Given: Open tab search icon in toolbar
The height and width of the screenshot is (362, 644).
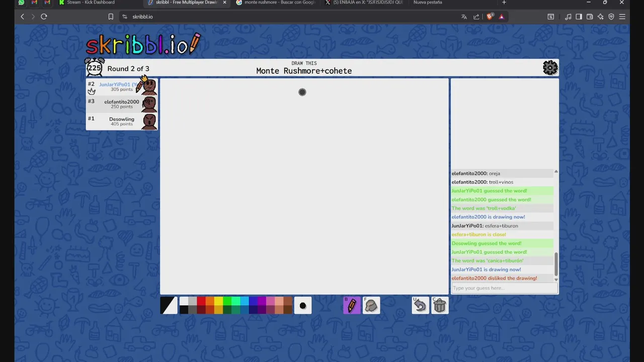Looking at the screenshot, I should 551,17.
